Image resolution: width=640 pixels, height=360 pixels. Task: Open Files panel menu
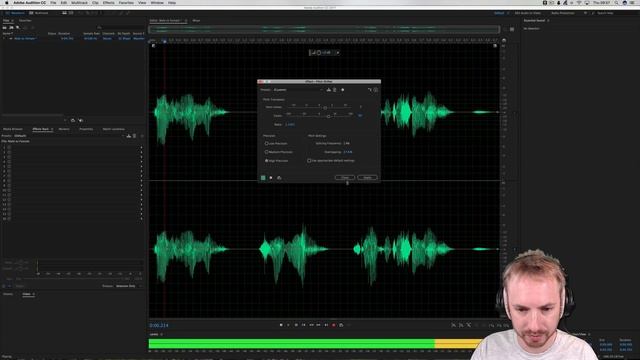pos(13,20)
